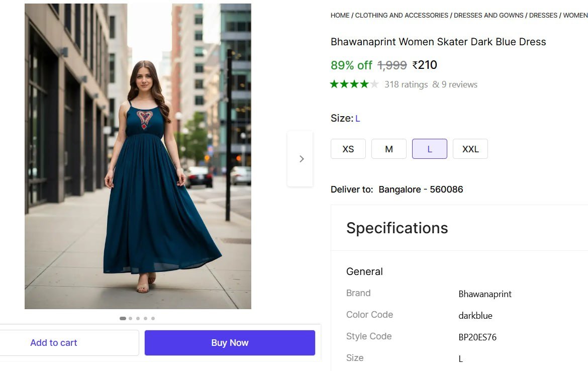Screen dimensions: 588x371
Task: Select the last image carousel dot
Action: click(153, 318)
